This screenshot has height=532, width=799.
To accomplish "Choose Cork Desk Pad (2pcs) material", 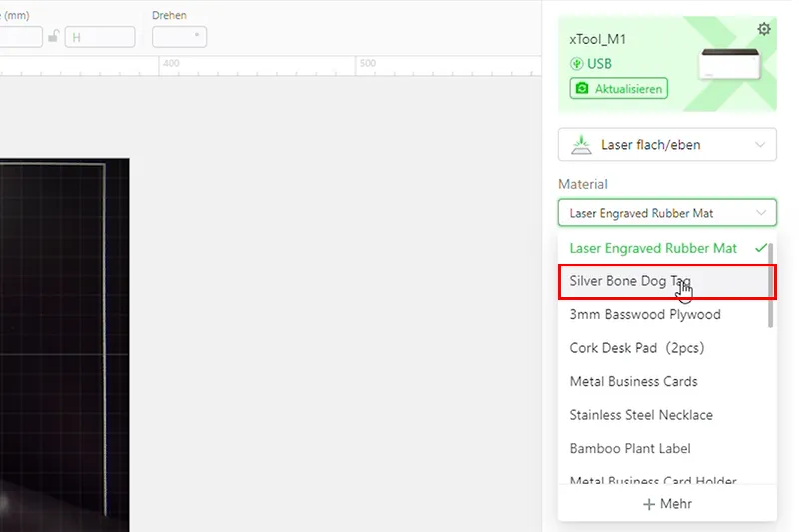I will click(667, 348).
